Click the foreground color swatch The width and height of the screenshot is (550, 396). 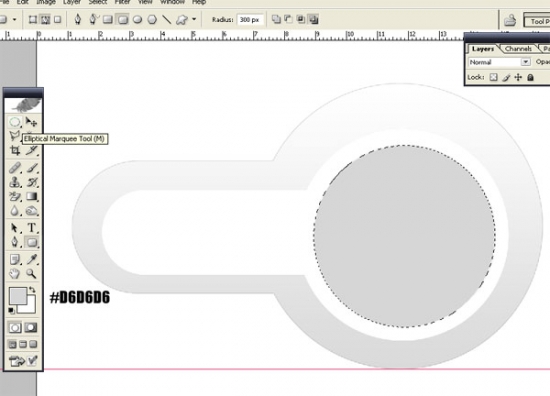18,296
